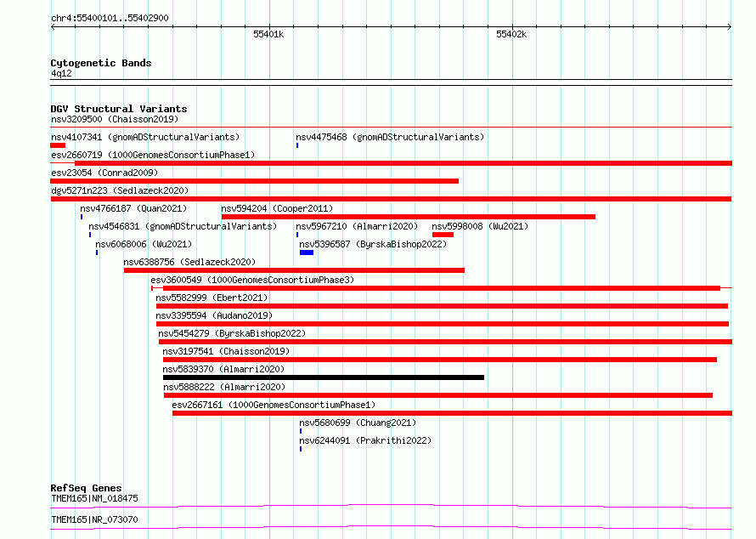Screen dimensions: 756x539
Task: Click the nsv4475468 gnomAD variant label
Action: tap(390, 137)
